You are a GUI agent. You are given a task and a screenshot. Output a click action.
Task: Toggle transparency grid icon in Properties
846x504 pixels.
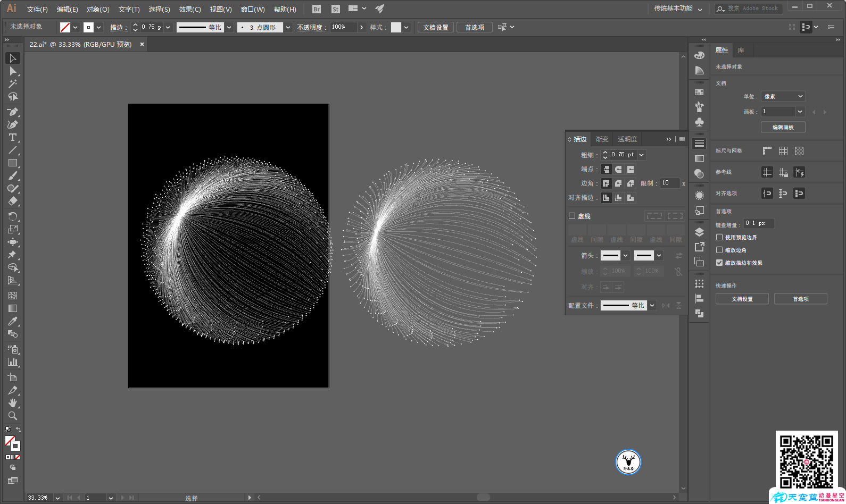pyautogui.click(x=799, y=151)
